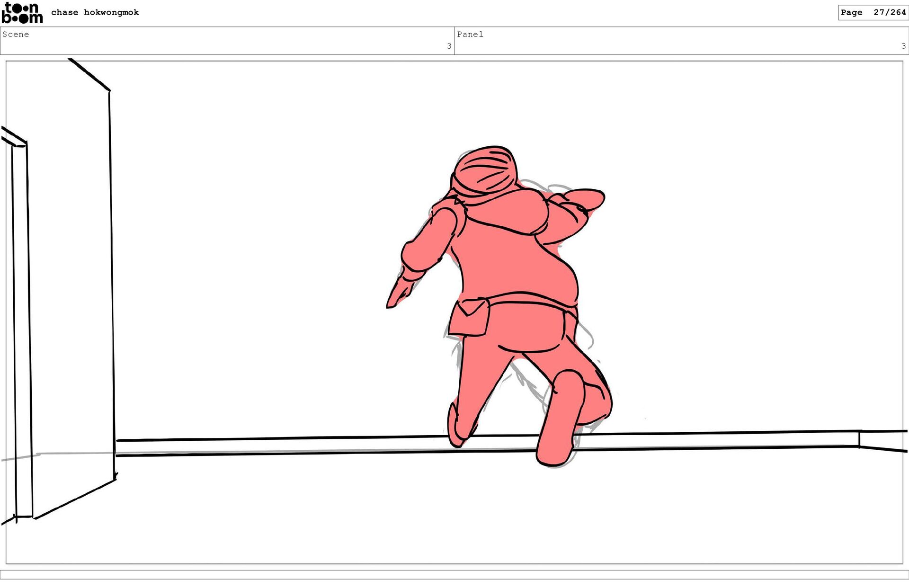The image size is (909, 588).
Task: Click the Panel number 3 value
Action: pyautogui.click(x=903, y=46)
